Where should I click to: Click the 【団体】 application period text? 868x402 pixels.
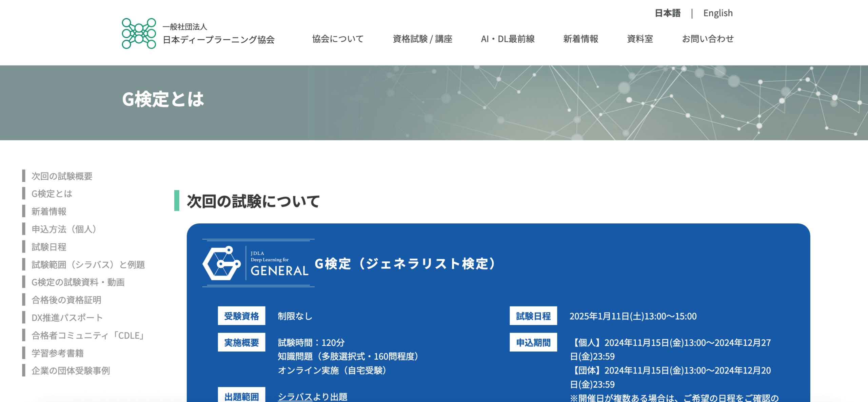pos(670,377)
